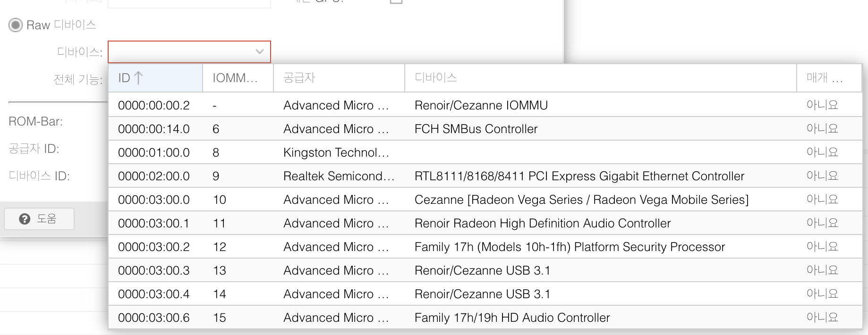Select the FCH SMBus Controller row
The width and height of the screenshot is (868, 335).
pyautogui.click(x=485, y=128)
